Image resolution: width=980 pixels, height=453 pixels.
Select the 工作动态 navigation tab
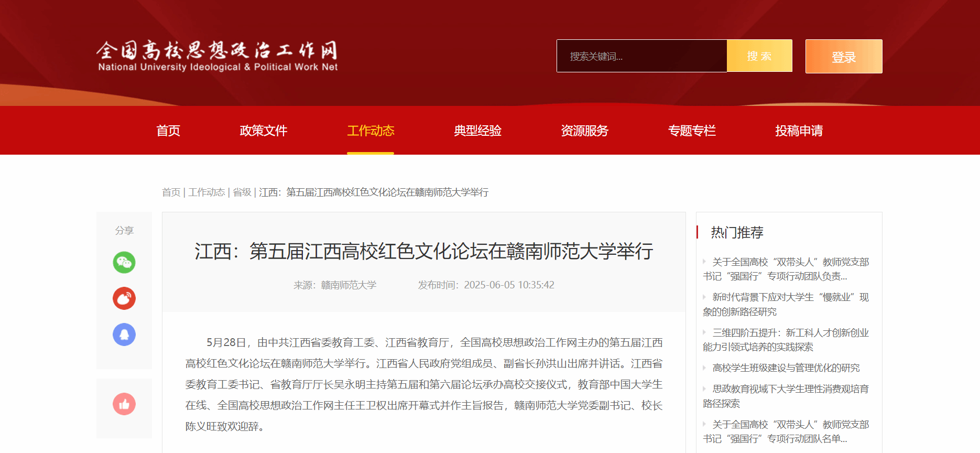[371, 131]
